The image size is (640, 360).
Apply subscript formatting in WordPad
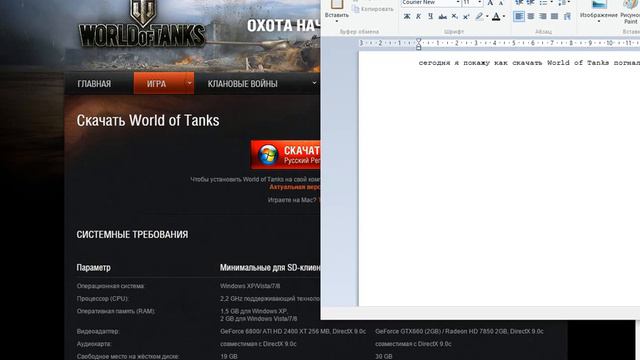tap(455, 17)
